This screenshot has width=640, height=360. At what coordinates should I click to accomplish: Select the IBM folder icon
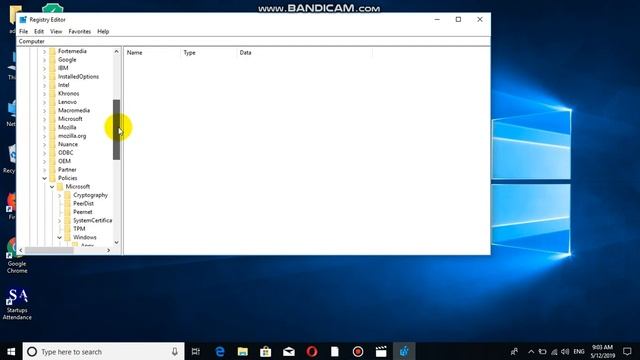pos(53,68)
